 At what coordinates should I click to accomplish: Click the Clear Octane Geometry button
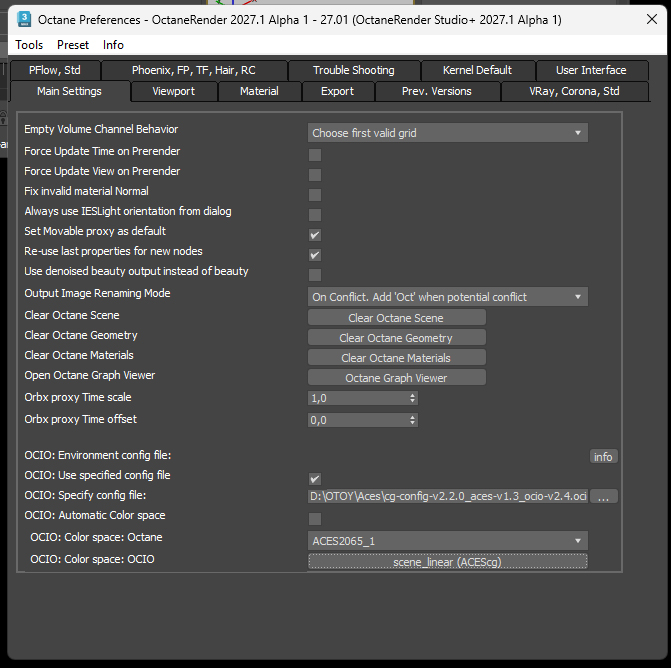pos(397,338)
